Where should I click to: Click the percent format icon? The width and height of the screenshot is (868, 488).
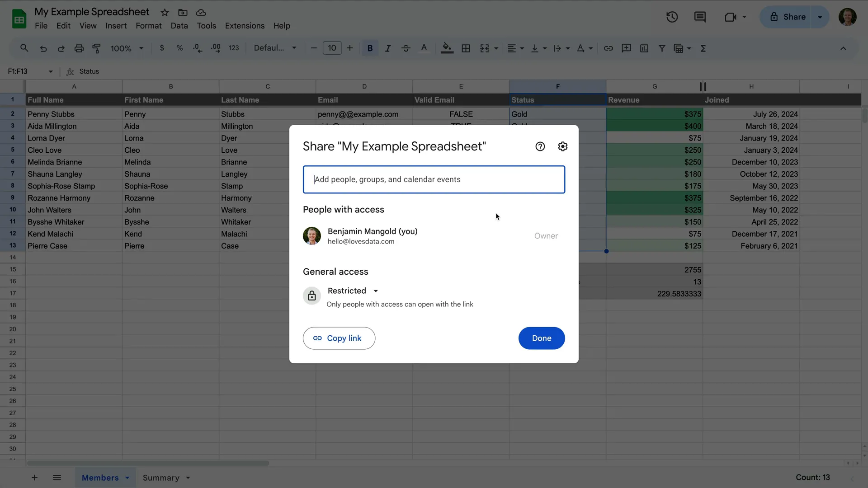(179, 48)
